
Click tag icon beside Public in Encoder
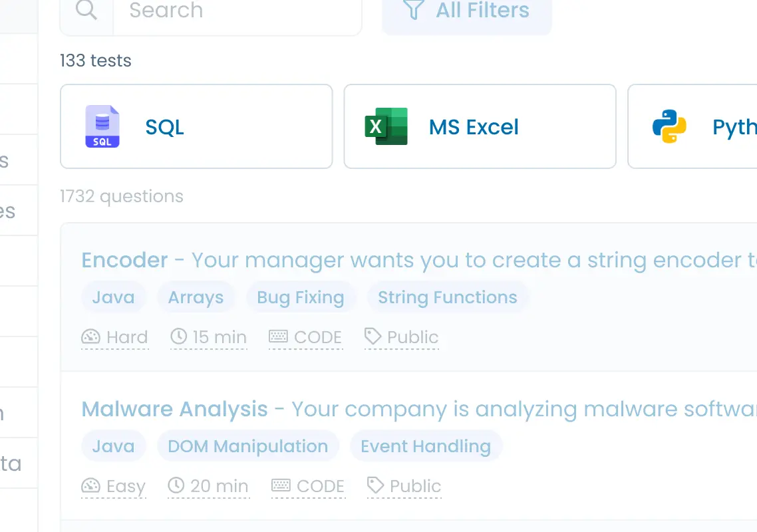[x=373, y=336]
